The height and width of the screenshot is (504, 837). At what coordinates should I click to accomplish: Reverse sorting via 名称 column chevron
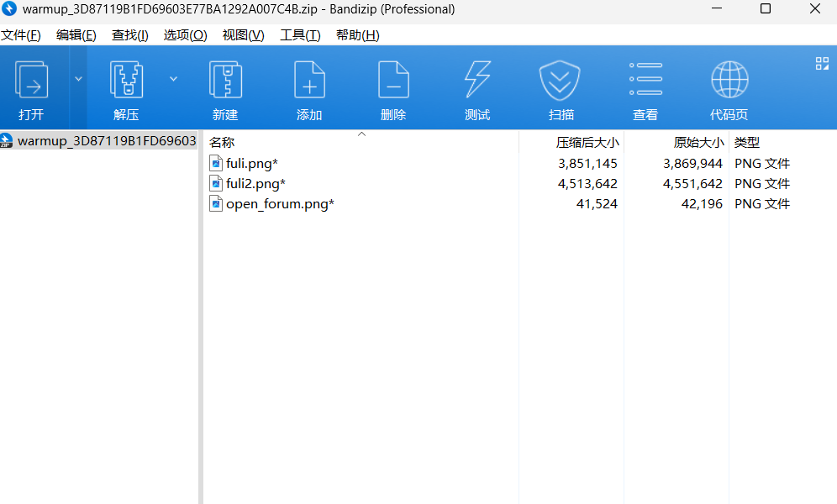coord(361,133)
